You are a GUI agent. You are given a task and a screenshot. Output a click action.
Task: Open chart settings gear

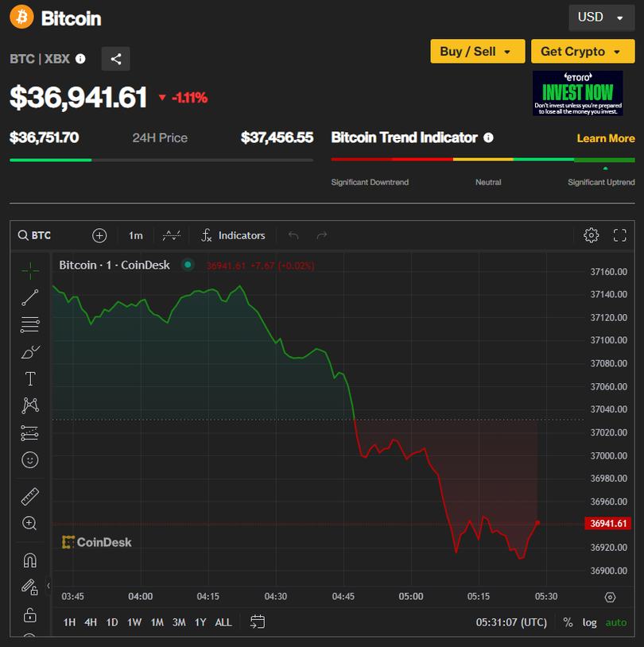[x=591, y=235]
